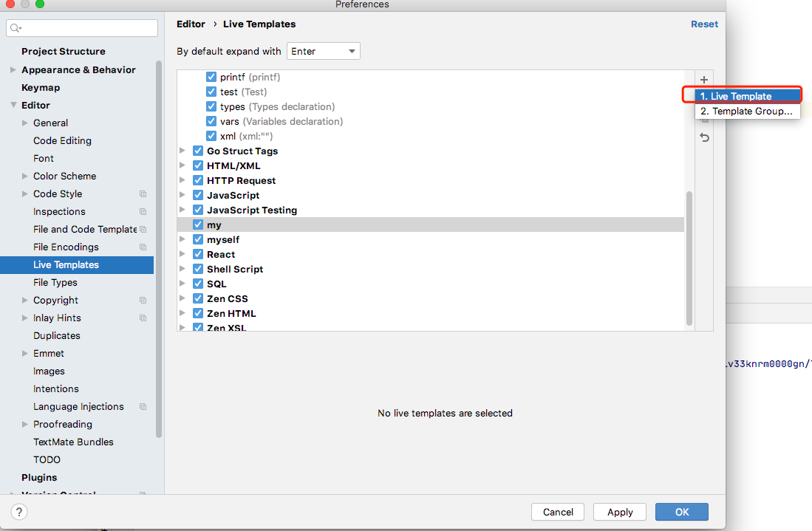Image resolution: width=812 pixels, height=531 pixels.
Task: Toggle the my group checkbox
Action: tap(198, 225)
